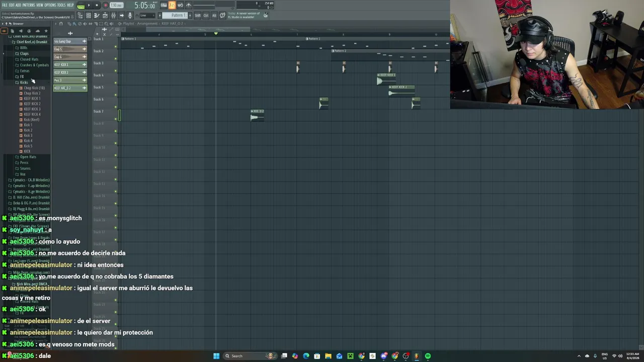
Task: Mute Track 5 with its green light
Action: coord(116,95)
